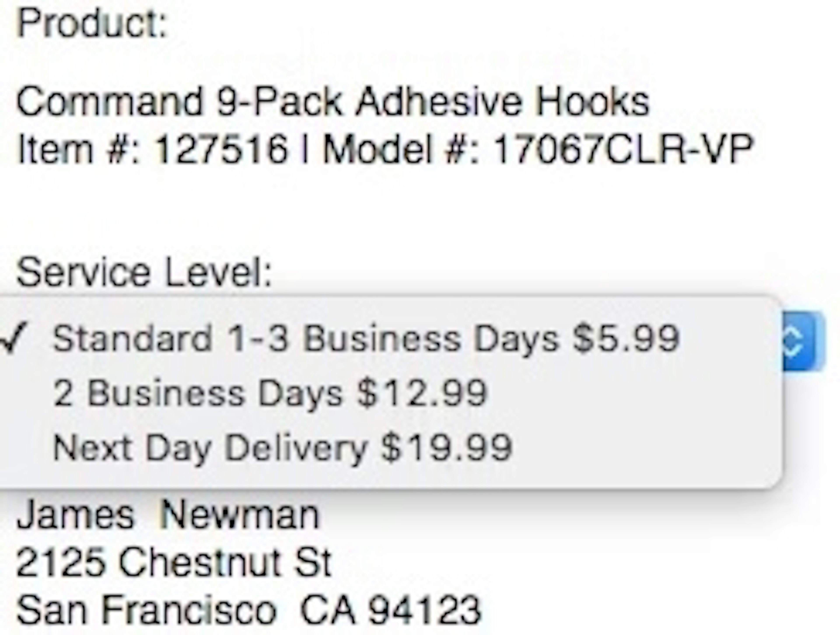The width and height of the screenshot is (840, 635).
Task: Select Standard 1-3 Business Days $5.99 option
Action: click(365, 338)
